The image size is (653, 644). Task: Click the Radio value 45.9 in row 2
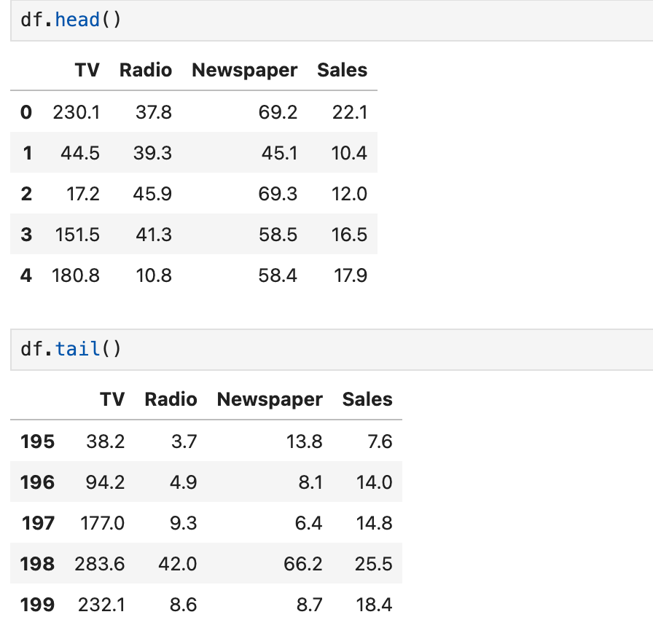pos(153,194)
